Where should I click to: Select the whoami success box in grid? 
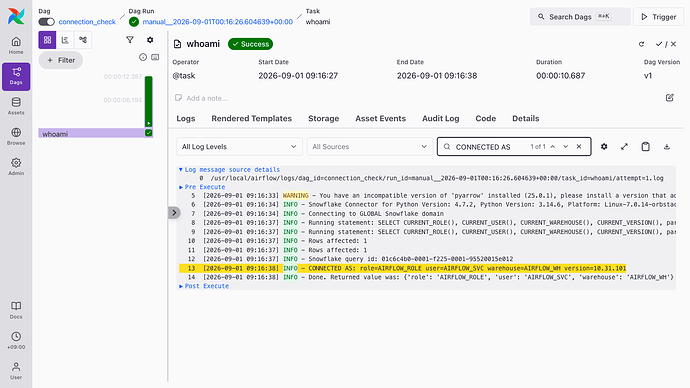pos(149,132)
